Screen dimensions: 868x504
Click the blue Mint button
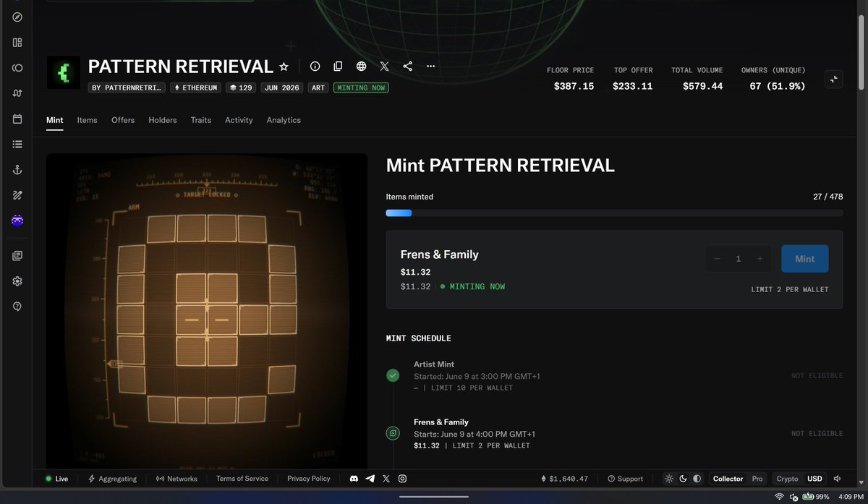click(804, 259)
